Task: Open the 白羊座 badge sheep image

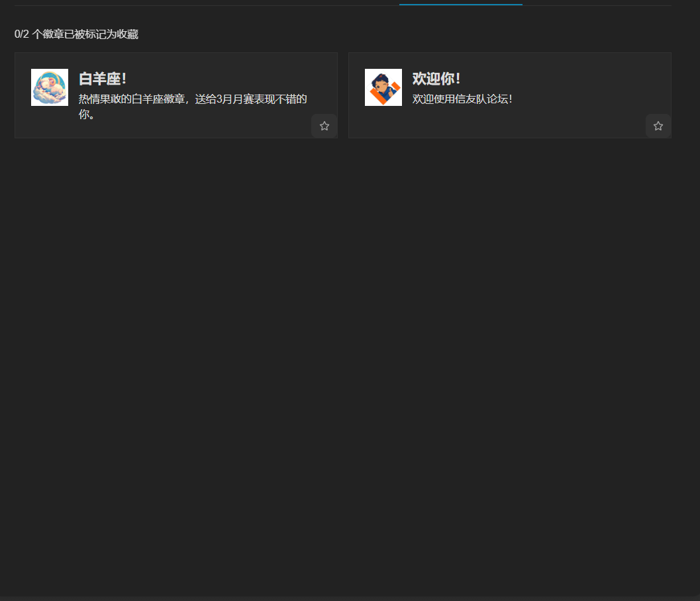Action: click(50, 87)
